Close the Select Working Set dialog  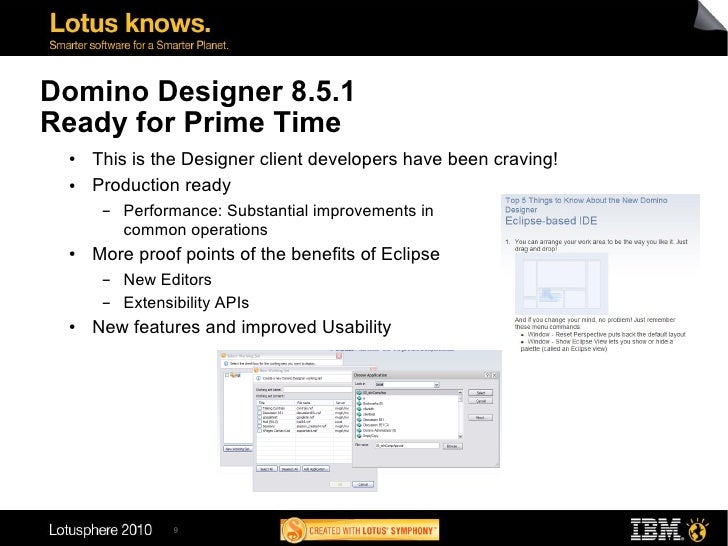pyautogui.click(x=339, y=356)
